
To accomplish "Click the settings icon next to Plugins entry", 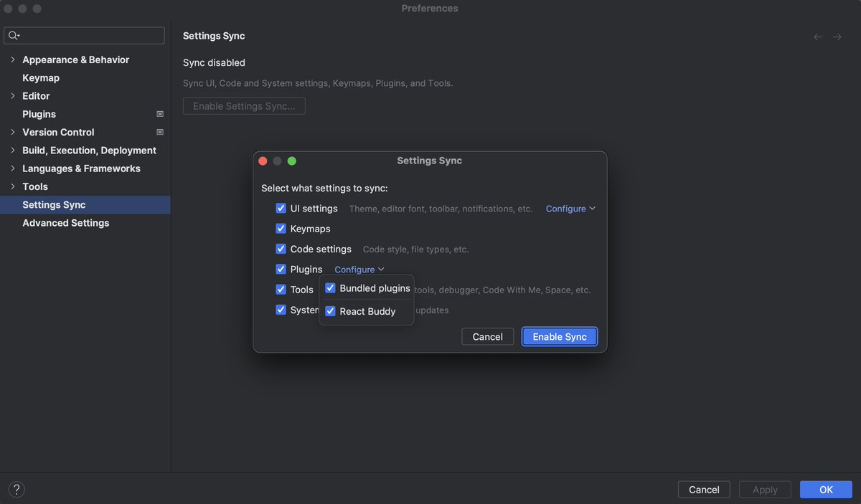I will (159, 113).
